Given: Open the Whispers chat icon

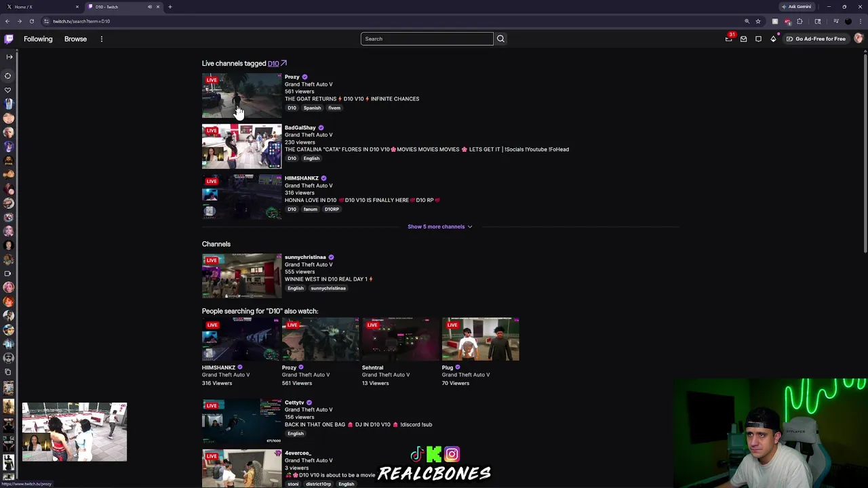Looking at the screenshot, I should (759, 39).
